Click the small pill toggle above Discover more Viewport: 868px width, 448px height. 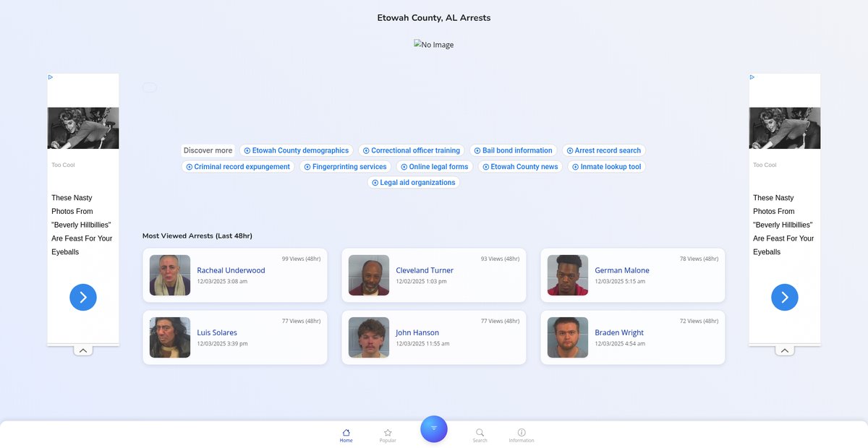149,87
